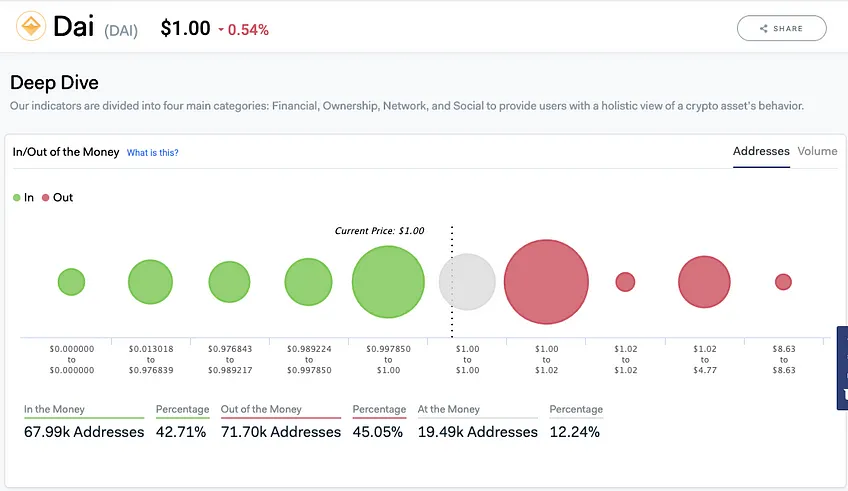Click the SHARE button

point(781,28)
